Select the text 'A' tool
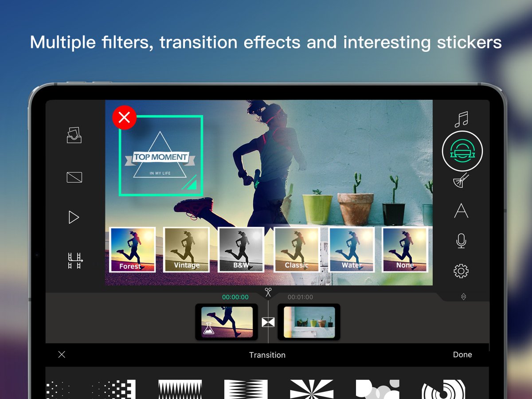The height and width of the screenshot is (399, 532). 461,211
